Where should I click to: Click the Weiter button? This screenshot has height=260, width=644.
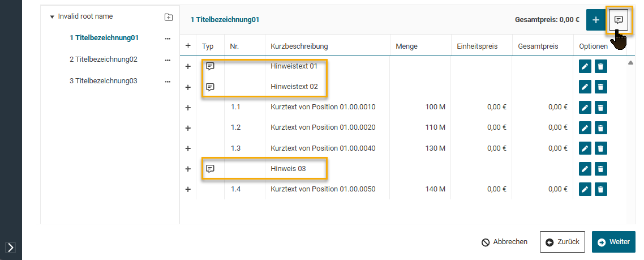click(613, 242)
